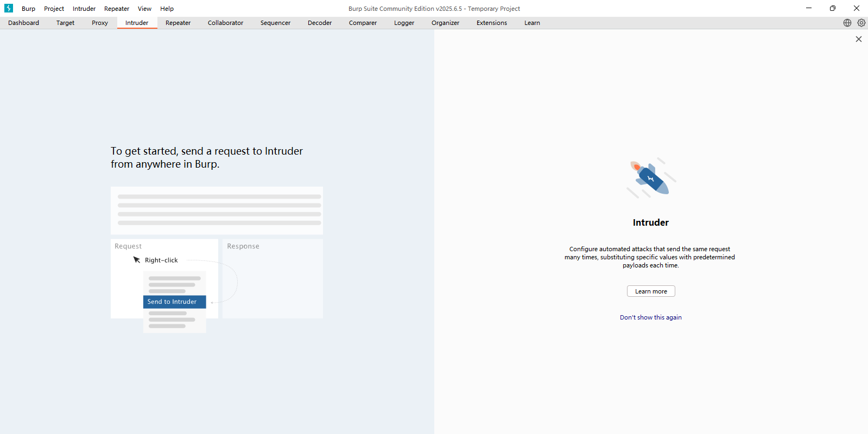Click the Response label in illustration
This screenshot has height=434, width=868.
click(243, 246)
